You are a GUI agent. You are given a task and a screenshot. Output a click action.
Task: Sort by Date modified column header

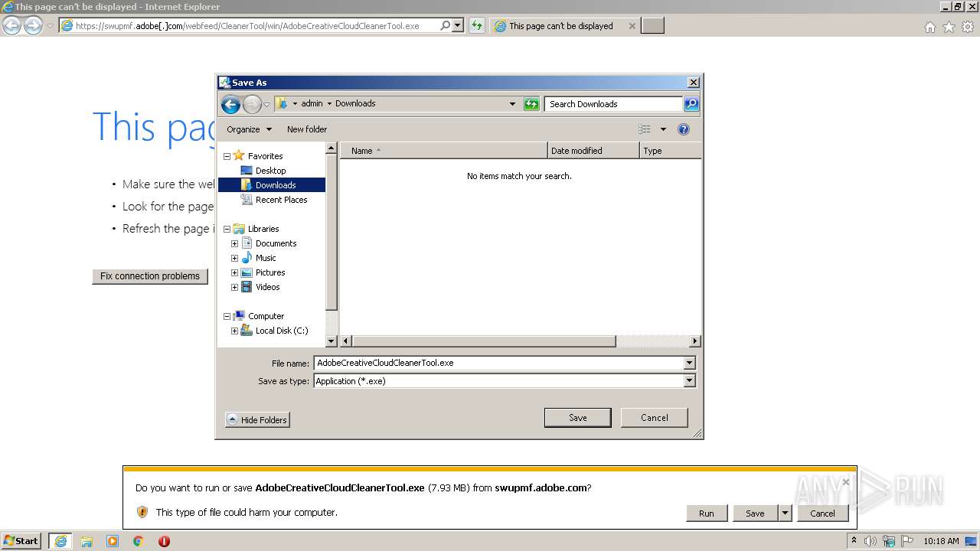pos(593,151)
